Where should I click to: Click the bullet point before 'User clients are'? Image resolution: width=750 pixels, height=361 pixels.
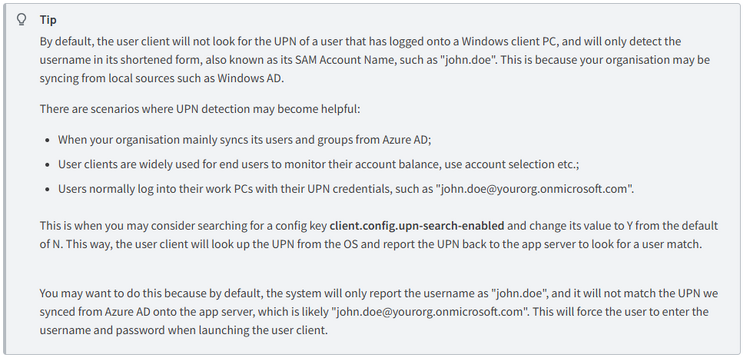pos(47,165)
